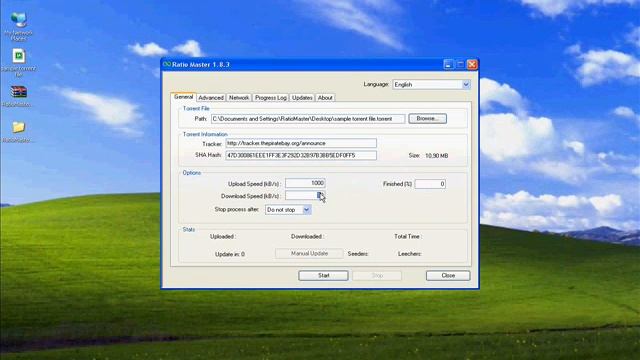Click the Ratio Master 1.8.3 title text
Screen dimensions: 640x360
(x=201, y=64)
